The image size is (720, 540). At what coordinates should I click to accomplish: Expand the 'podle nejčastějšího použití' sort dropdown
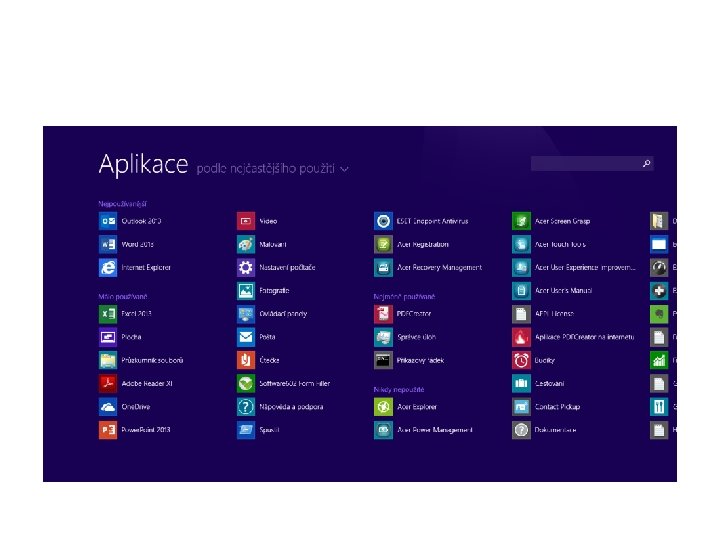272,169
